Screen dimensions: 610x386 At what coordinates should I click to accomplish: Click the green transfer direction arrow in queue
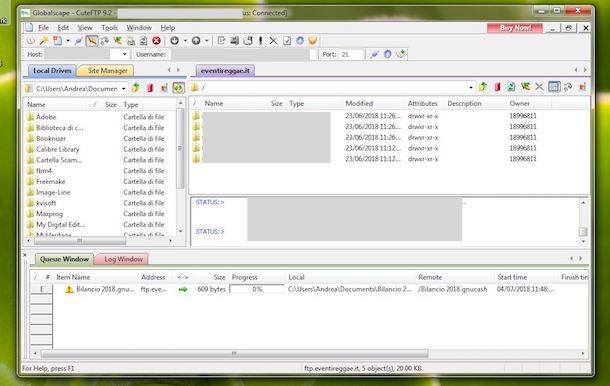[x=182, y=289]
